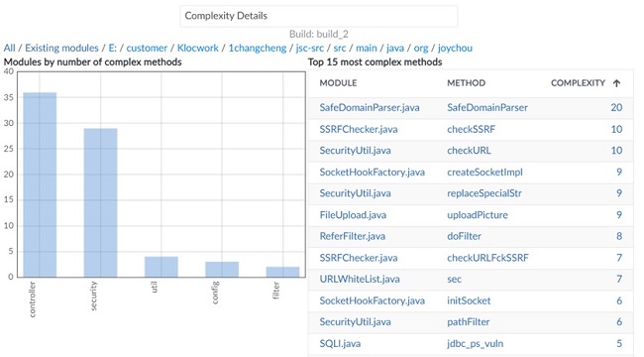Sort by the MODULE column header
This screenshot has height=357, width=644.
[x=338, y=83]
